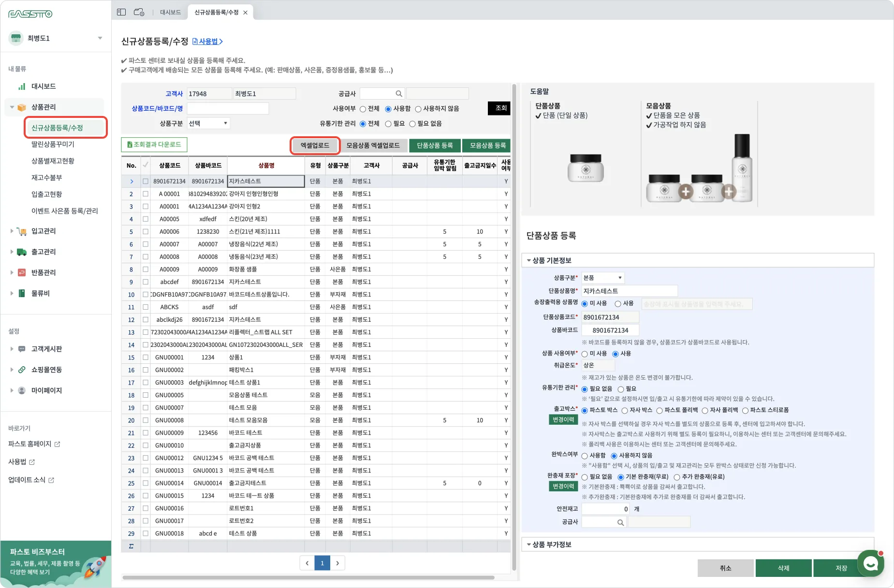
Task: Click the 출고관리 truck icon
Action: 22,252
